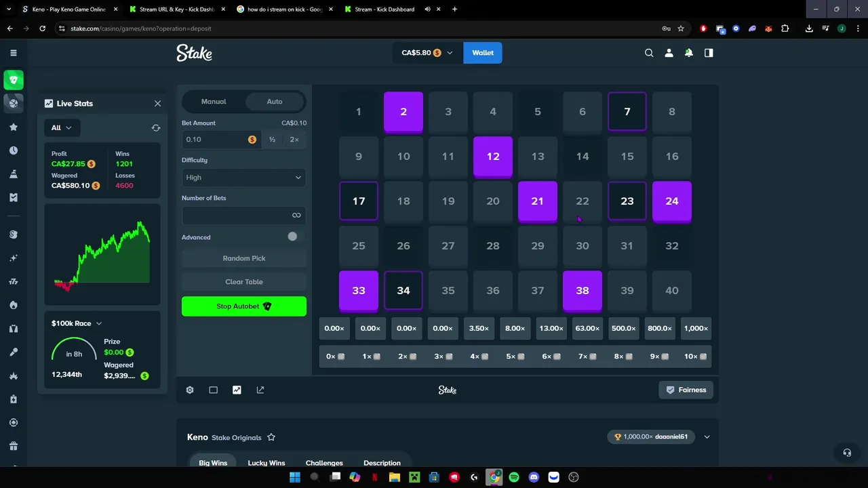Click the profit graph in Live Stats
The height and width of the screenshot is (488, 868).
[x=102, y=255]
